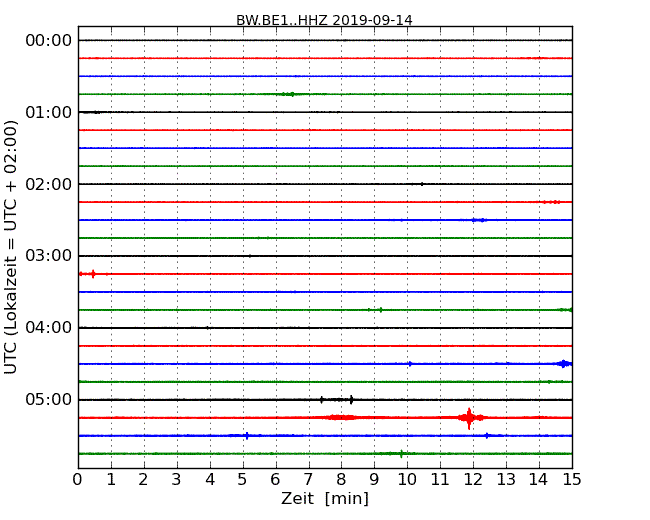The width and height of the screenshot is (650, 520).
Task: Click the green spike near minute 10 on bottom trace
Action: (x=401, y=454)
